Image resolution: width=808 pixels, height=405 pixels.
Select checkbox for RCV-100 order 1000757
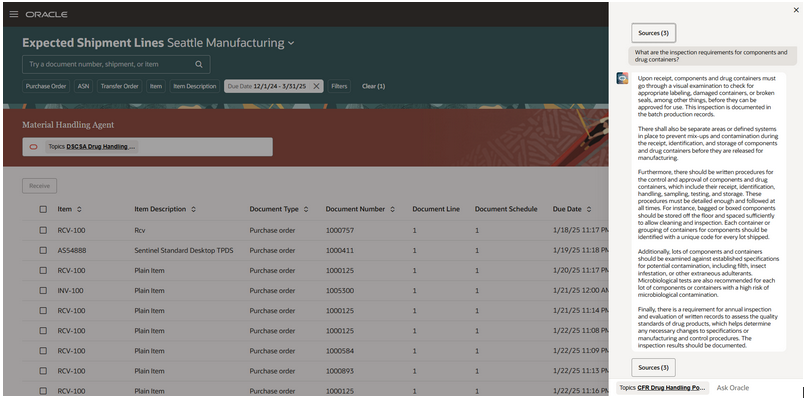43,230
